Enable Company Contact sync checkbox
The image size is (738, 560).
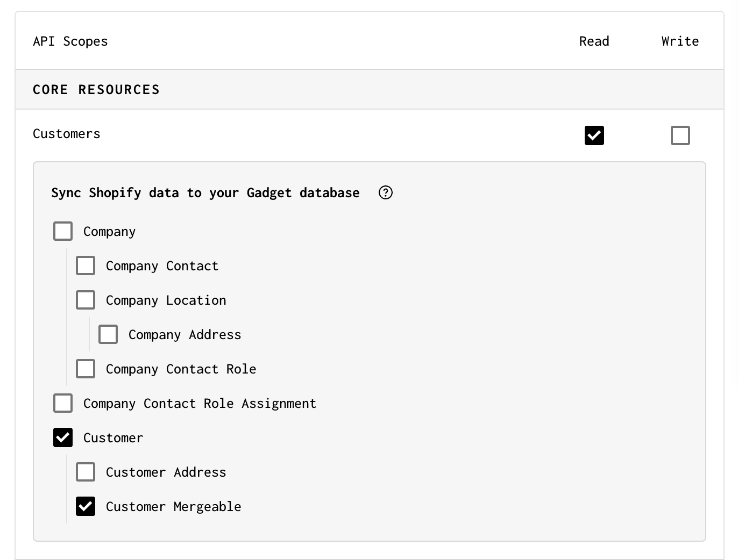[x=86, y=265]
